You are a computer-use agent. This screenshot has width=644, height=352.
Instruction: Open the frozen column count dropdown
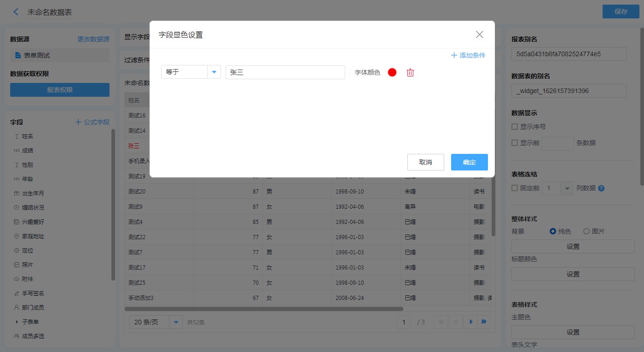(x=567, y=188)
